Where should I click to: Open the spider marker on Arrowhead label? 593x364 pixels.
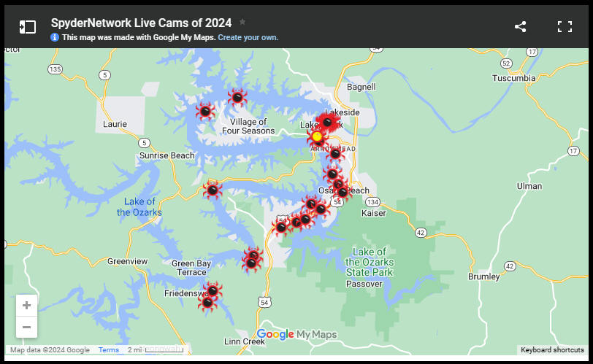coord(335,154)
